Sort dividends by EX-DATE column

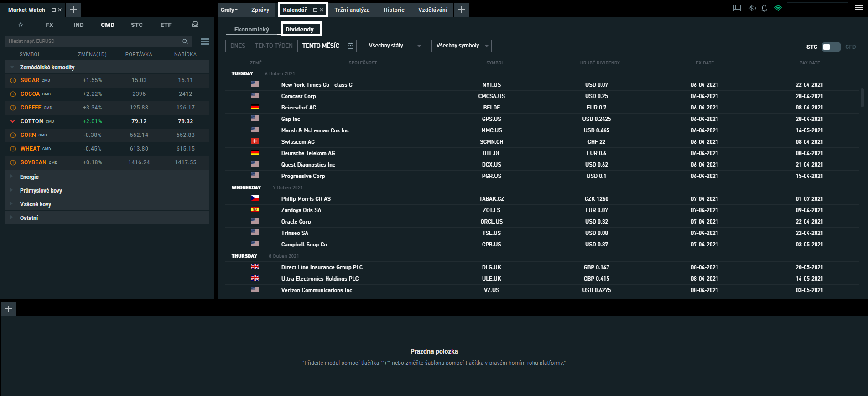705,63
